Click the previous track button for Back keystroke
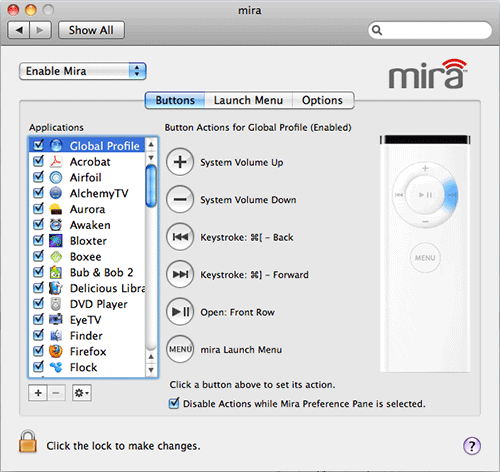The image size is (500, 472). click(x=180, y=237)
